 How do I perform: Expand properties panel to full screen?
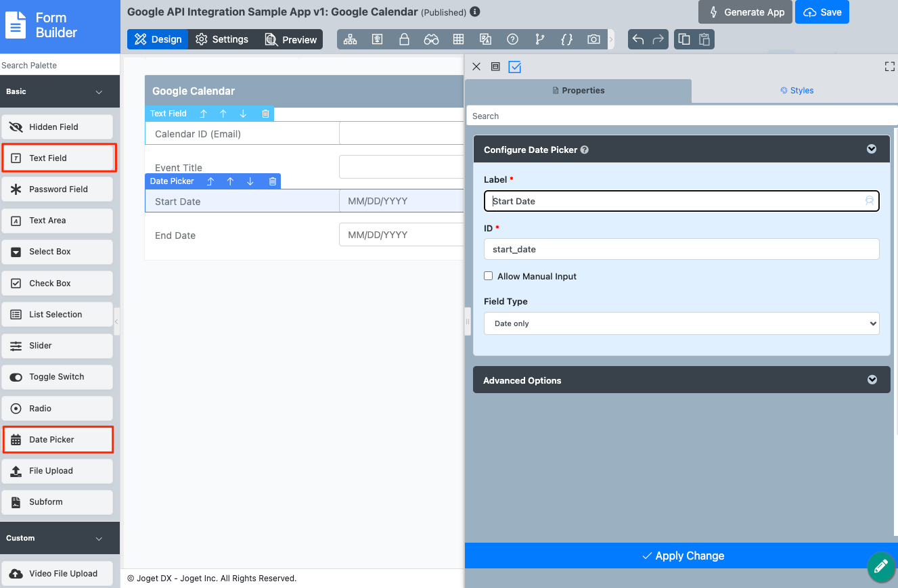pos(890,66)
